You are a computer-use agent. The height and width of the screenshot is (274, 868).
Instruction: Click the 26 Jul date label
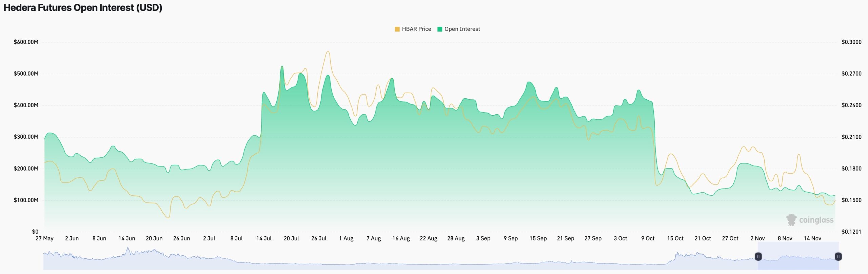(x=319, y=238)
